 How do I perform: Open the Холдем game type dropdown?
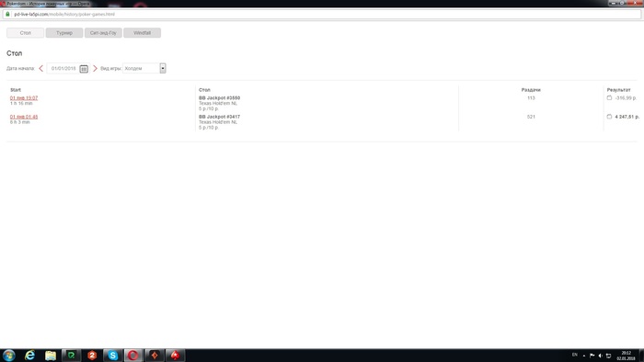click(x=144, y=69)
